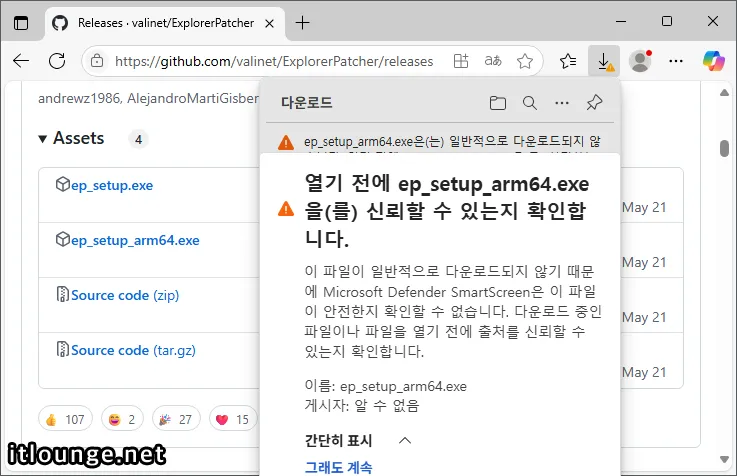Open the split screen icon in address bar
Image resolution: width=737 pixels, height=476 pixels.
point(461,61)
